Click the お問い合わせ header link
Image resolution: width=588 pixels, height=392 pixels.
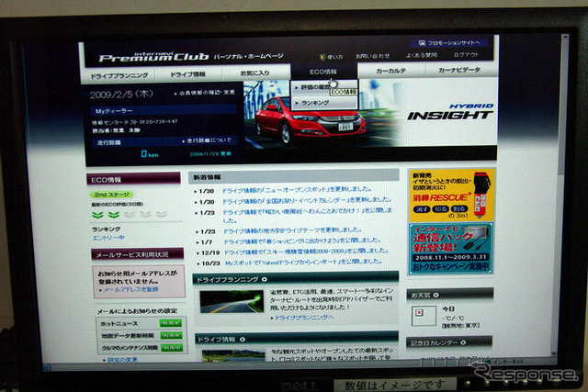click(x=373, y=56)
